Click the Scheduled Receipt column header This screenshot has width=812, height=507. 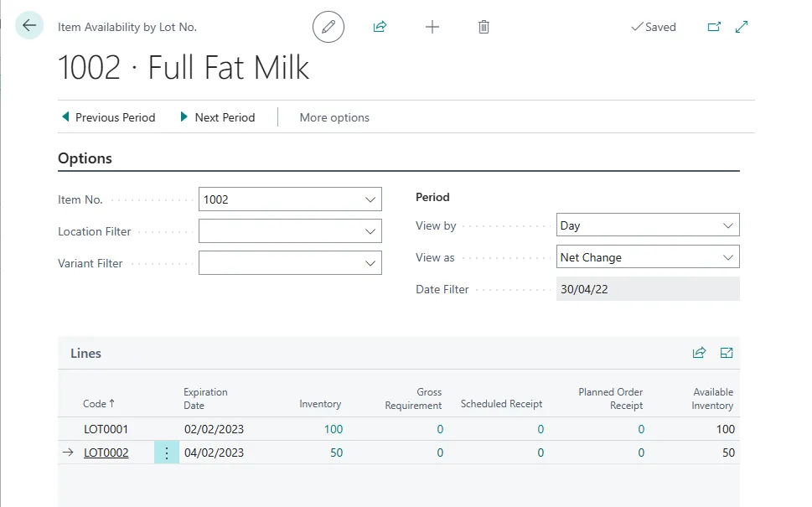[501, 404]
